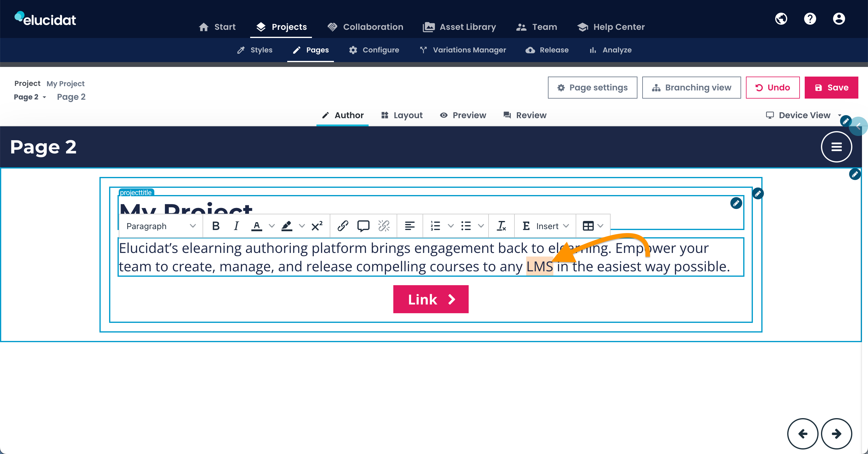The width and height of the screenshot is (868, 454).
Task: Expand the bulleted list style dropdown
Action: 481,226
